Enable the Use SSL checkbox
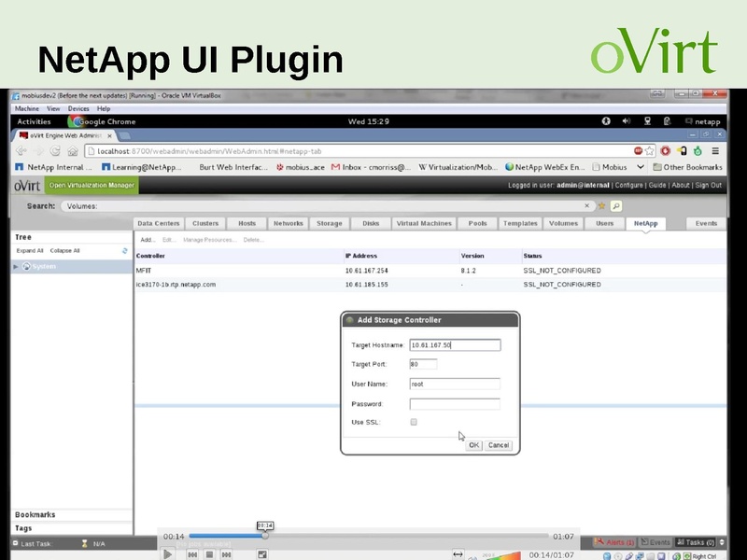 pos(412,422)
